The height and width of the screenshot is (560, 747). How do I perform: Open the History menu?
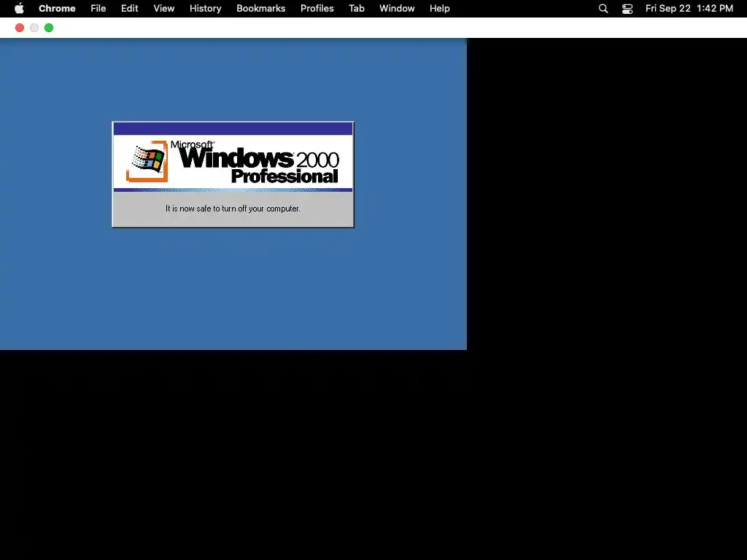click(205, 9)
